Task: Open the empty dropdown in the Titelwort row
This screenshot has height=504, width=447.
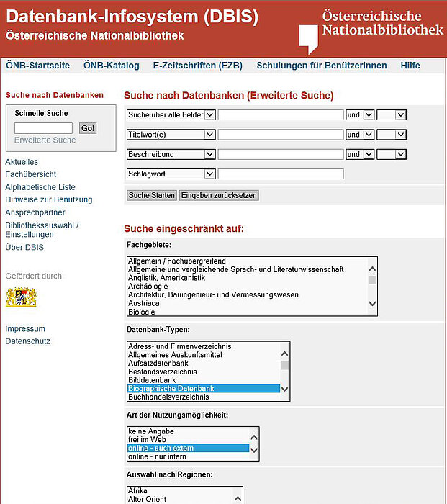Action: [392, 135]
